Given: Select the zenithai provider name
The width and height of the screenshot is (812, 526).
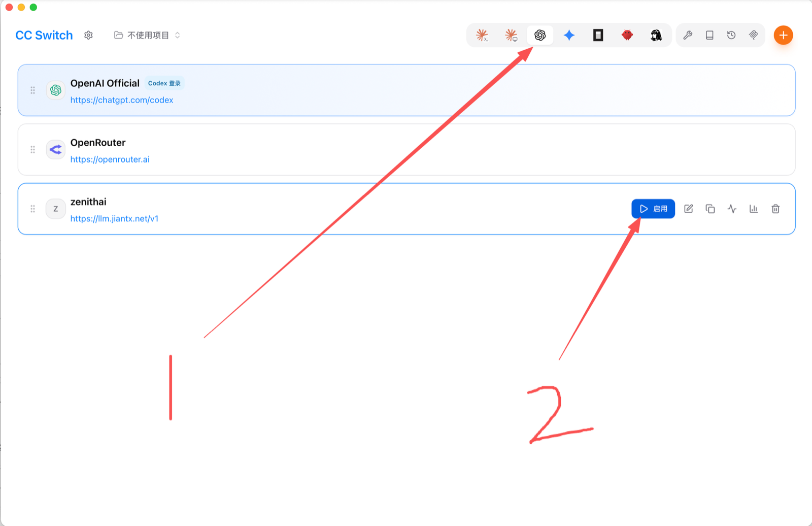Looking at the screenshot, I should point(88,202).
